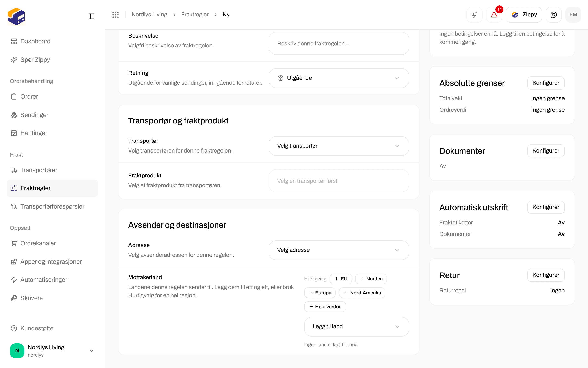Configure Absolutte grenser
The image size is (588, 368).
546,83
